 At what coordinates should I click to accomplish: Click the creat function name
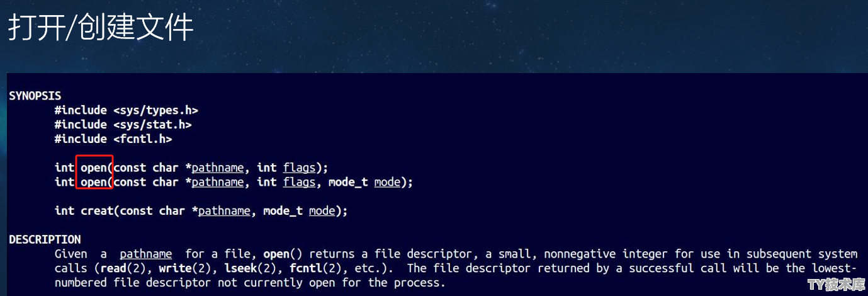click(97, 211)
